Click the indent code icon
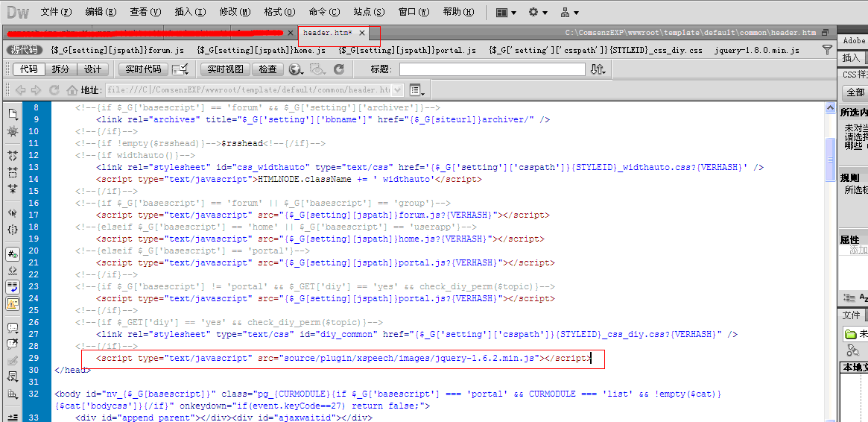Viewport: 868px width, 422px height. tap(12, 417)
